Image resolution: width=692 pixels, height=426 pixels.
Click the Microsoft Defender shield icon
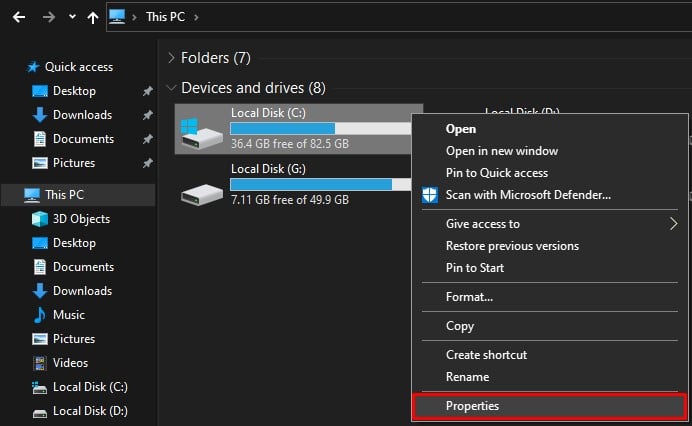pos(430,195)
